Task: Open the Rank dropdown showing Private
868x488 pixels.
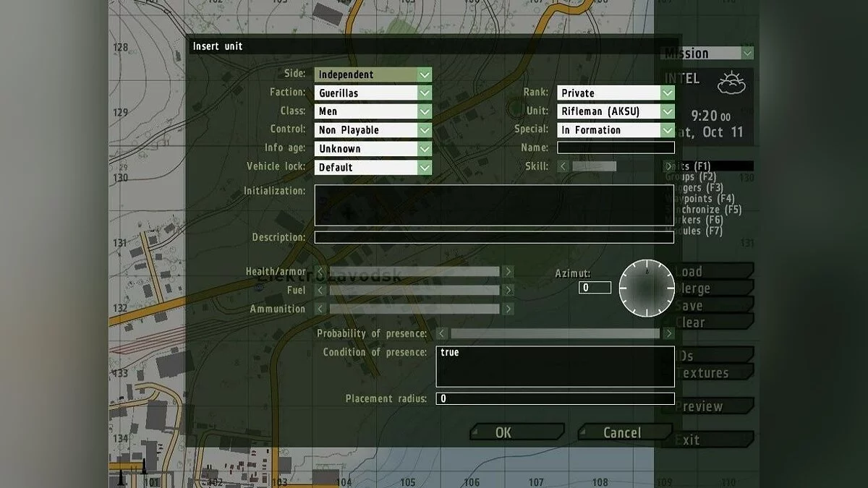Action: 616,93
